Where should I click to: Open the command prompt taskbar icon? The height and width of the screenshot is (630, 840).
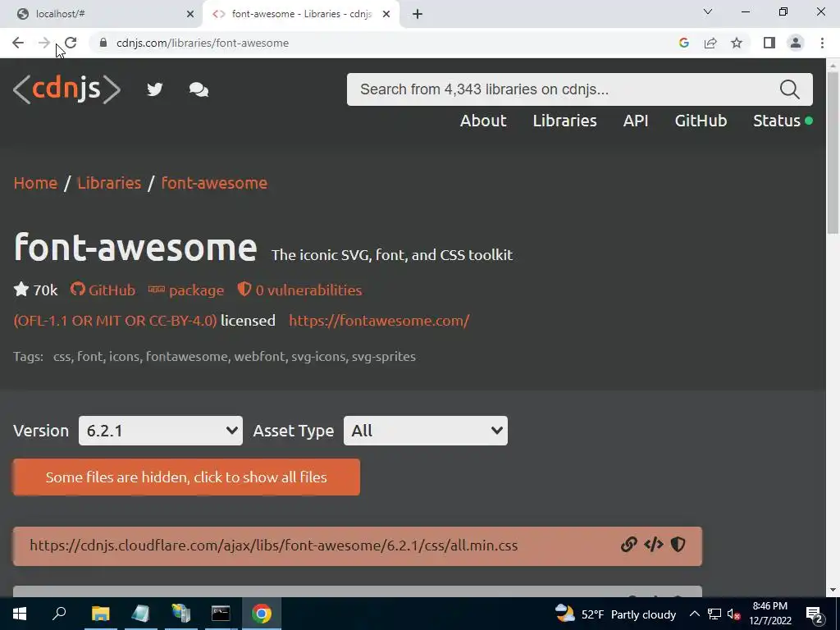coord(221,614)
